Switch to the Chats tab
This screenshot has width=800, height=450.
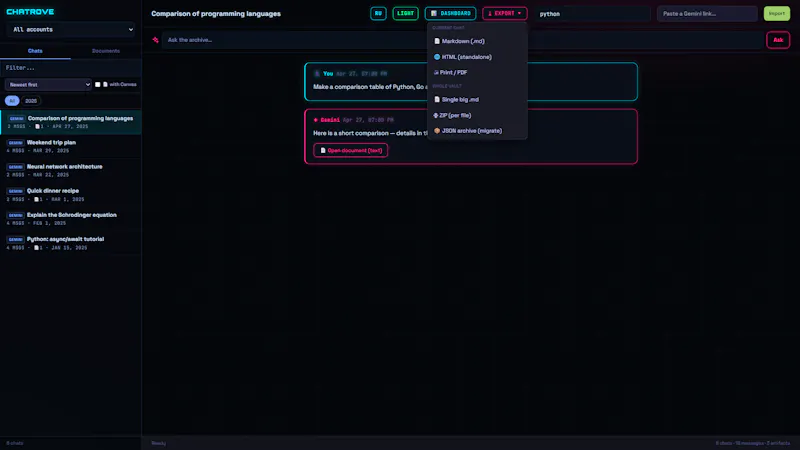pos(35,51)
